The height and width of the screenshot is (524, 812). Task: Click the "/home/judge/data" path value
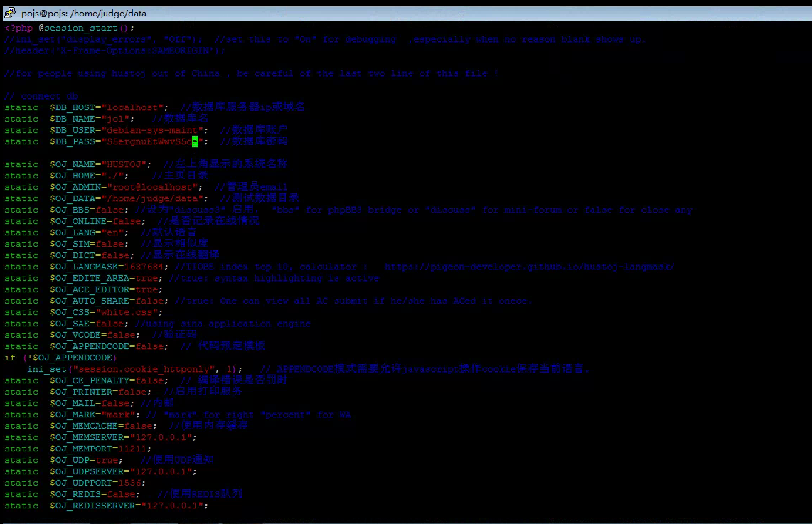[152, 199]
